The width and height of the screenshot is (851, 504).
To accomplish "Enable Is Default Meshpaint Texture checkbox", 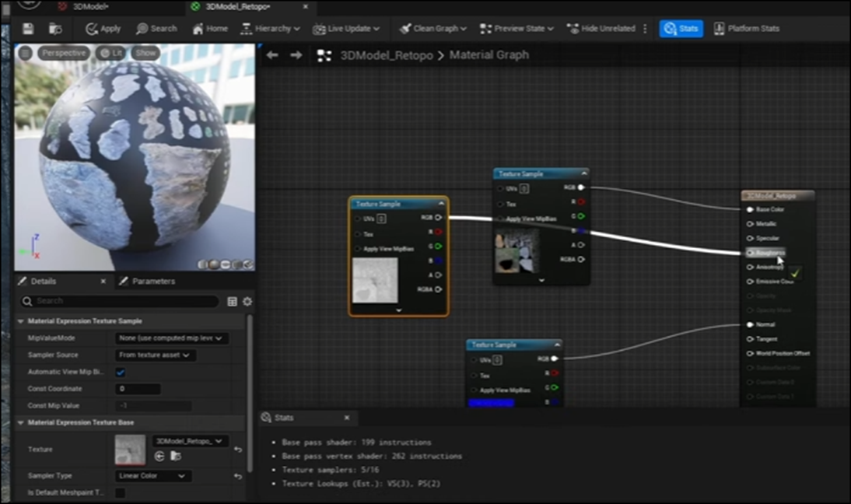I will point(121,492).
